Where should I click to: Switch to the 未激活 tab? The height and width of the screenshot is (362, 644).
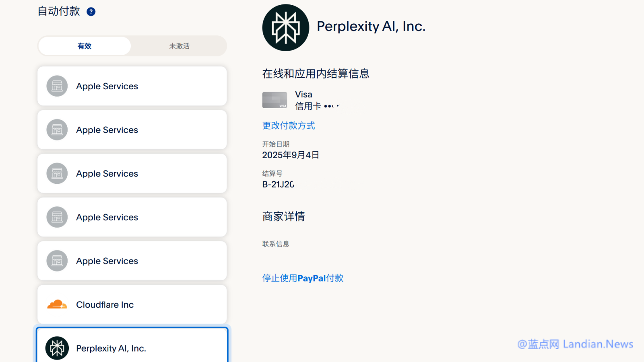(179, 46)
